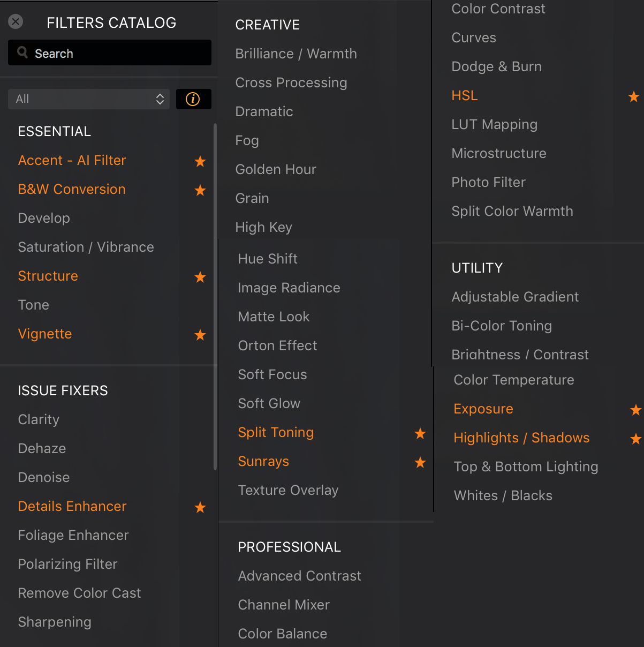Image resolution: width=644 pixels, height=647 pixels.
Task: Pick the LUT Mapping filter
Action: click(494, 125)
